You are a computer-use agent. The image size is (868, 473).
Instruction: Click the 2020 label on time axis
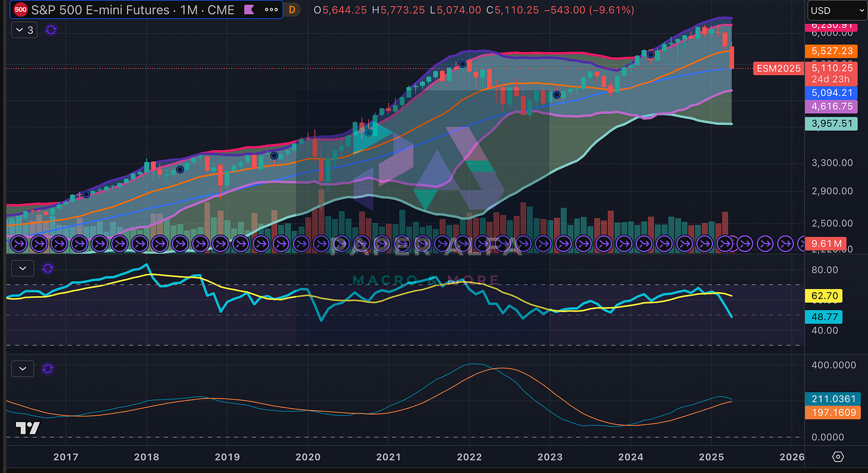pos(308,457)
